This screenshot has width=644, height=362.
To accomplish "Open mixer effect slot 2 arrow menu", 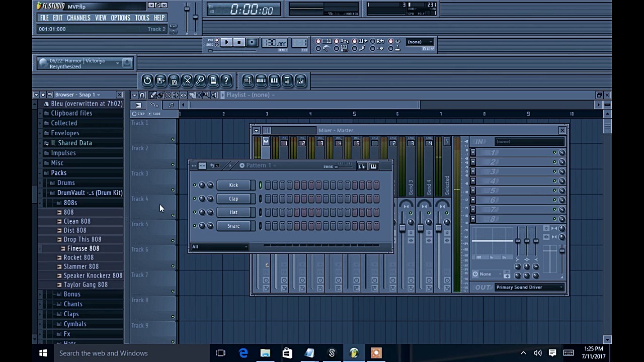I will coord(473,162).
